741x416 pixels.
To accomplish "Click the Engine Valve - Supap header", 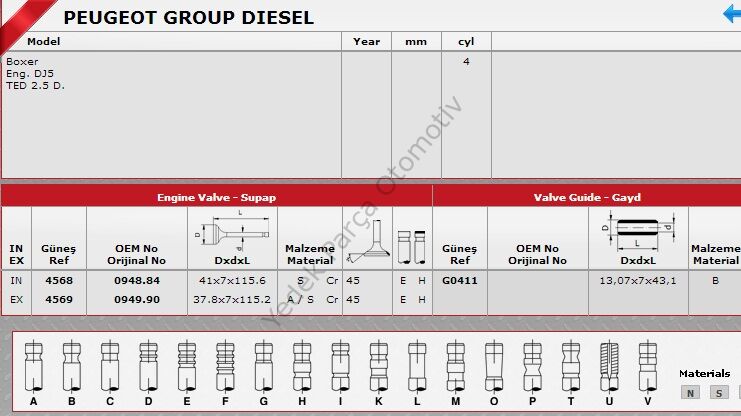I will [x=216, y=197].
